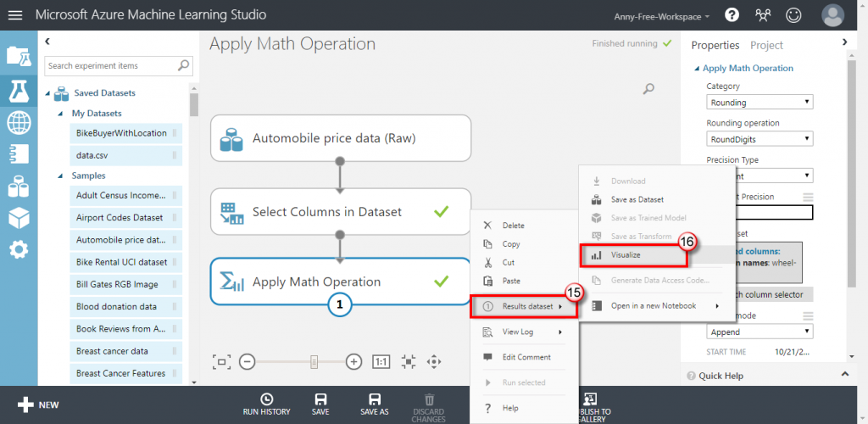Collapse the right properties pane arrow

[844, 42]
